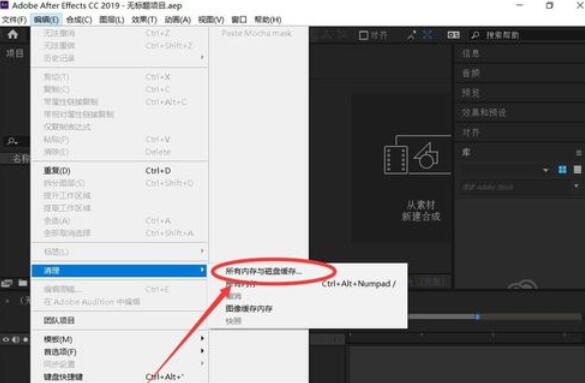Screen dimensions: 585x383
Task: Expand the 模板(M) submenu
Action: pyautogui.click(x=119, y=339)
